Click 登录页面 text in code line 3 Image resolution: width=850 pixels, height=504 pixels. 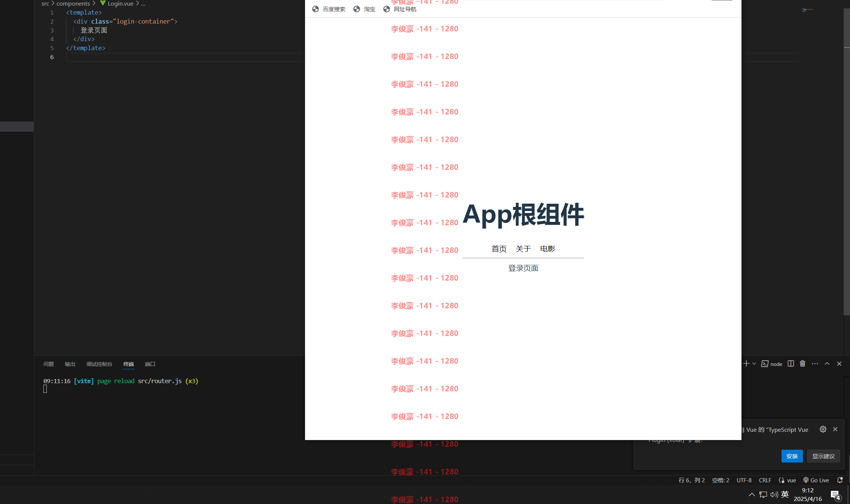tap(94, 30)
